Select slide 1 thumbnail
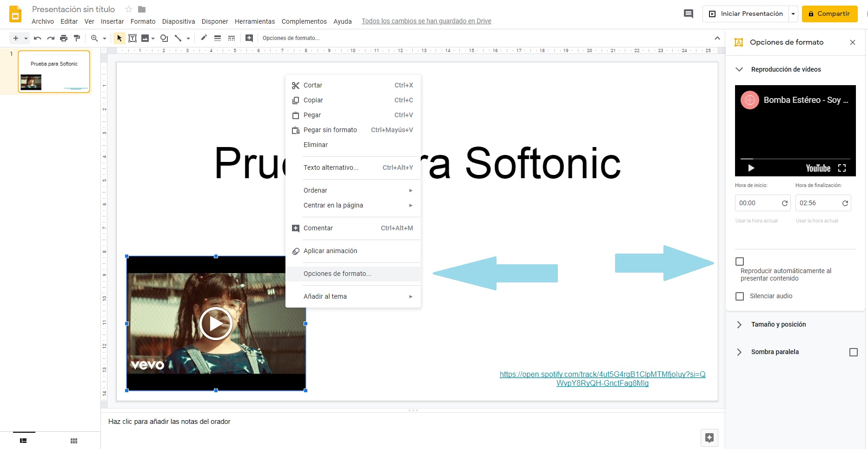 click(x=54, y=72)
